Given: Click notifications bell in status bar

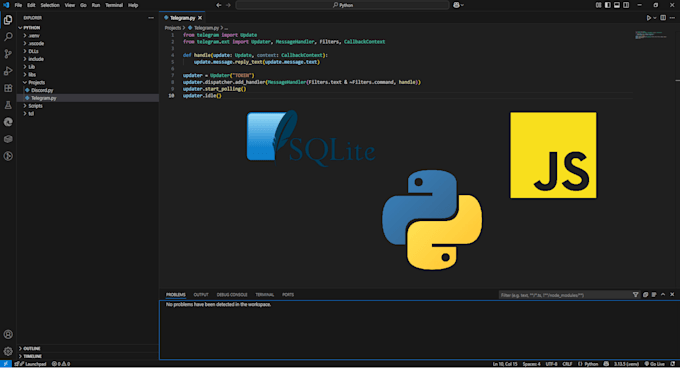Looking at the screenshot, I should (672, 364).
